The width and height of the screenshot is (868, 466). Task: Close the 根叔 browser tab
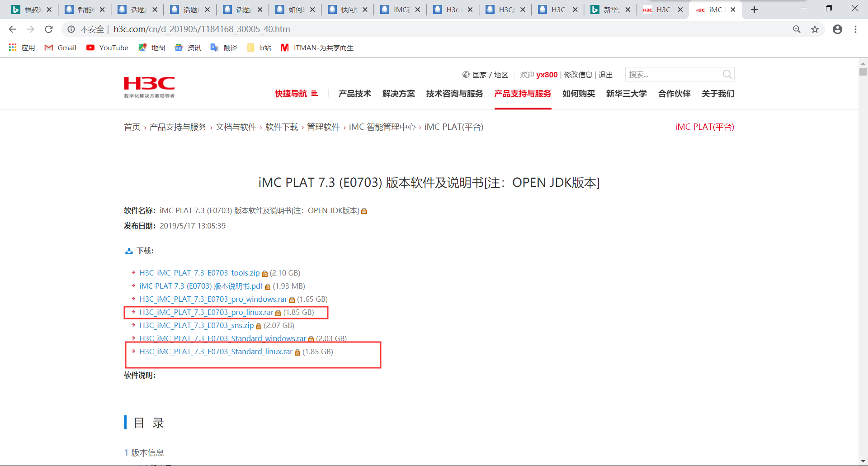(x=49, y=10)
